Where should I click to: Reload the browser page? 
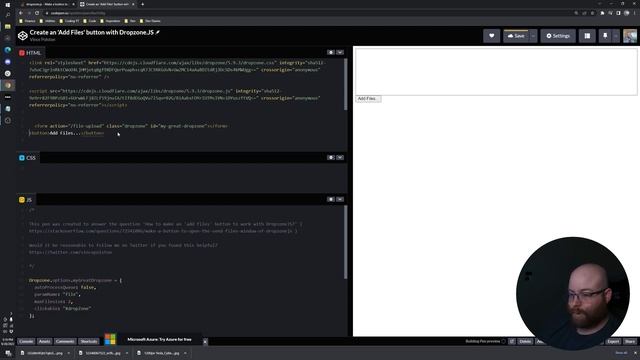pyautogui.click(x=37, y=13)
